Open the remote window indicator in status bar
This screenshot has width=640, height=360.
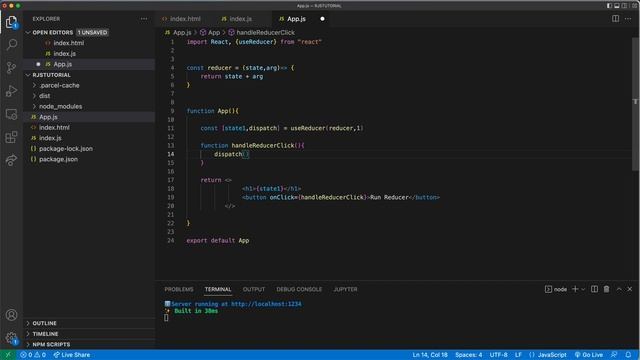8,355
